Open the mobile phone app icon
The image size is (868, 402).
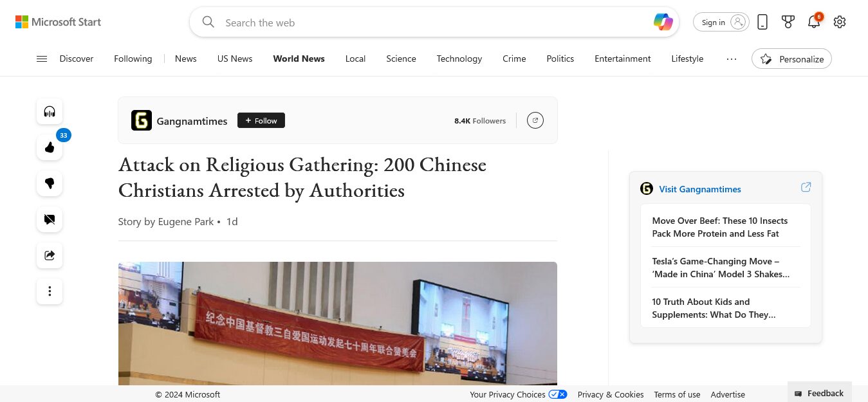[762, 22]
